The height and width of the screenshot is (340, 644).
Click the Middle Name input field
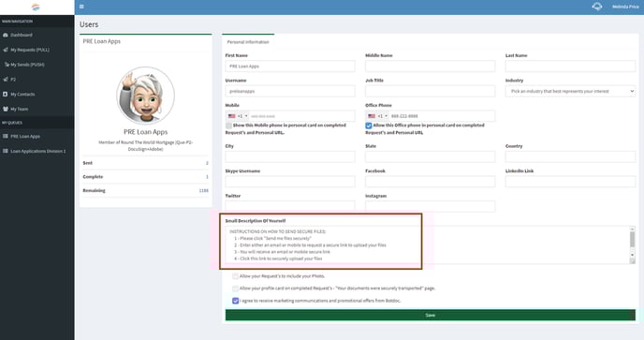(x=430, y=67)
